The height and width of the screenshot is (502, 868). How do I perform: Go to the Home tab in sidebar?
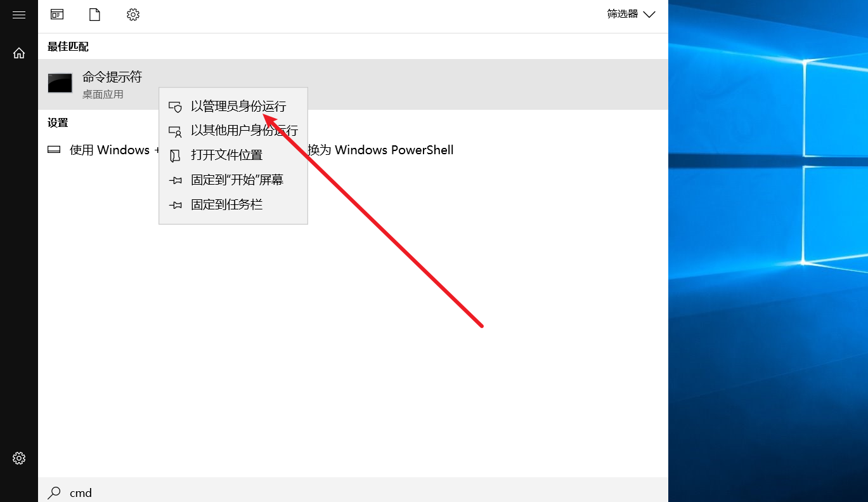19,53
